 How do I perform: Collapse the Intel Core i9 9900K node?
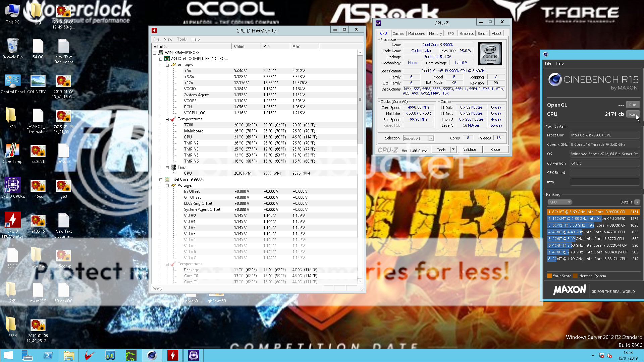pyautogui.click(x=161, y=179)
